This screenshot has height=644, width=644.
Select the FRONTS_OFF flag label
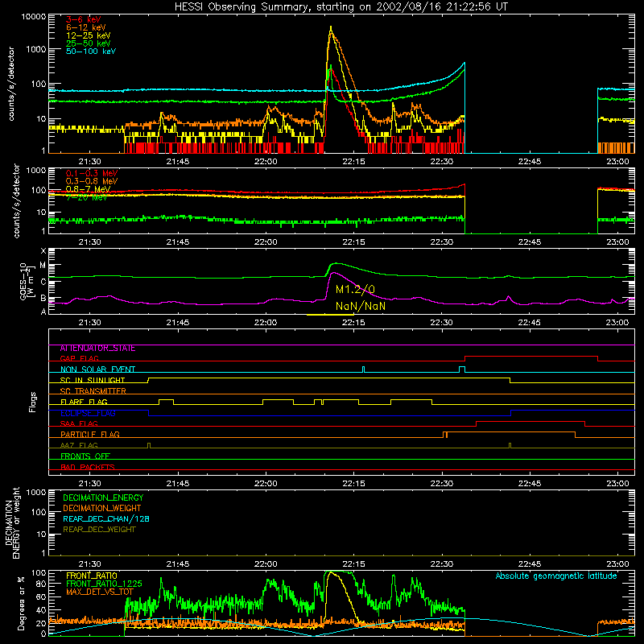pos(85,456)
